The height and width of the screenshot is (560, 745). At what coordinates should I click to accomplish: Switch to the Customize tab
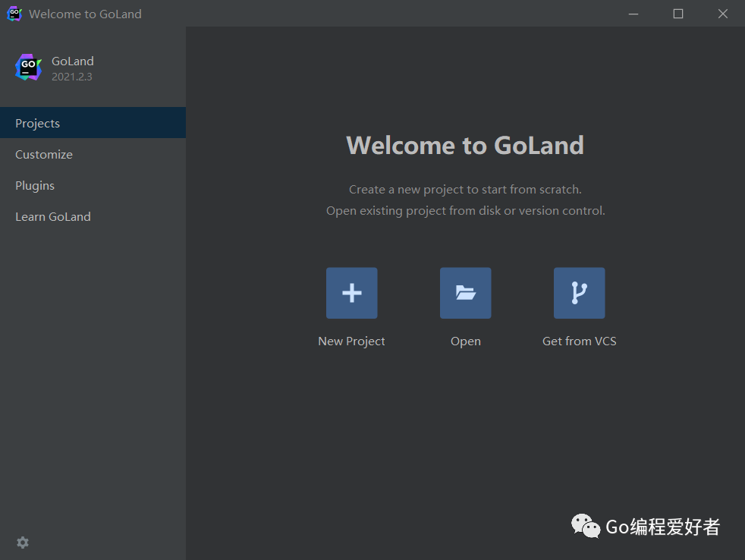tap(93, 154)
